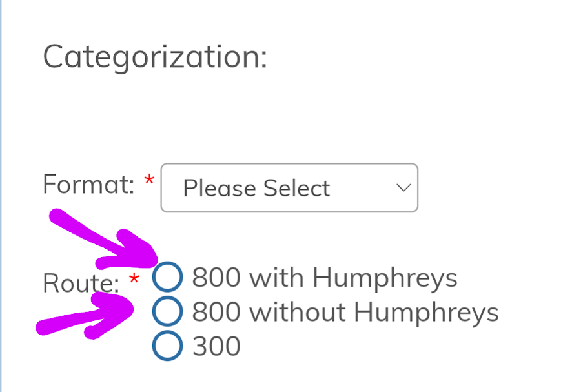
Task: Click the 'Format:' field label
Action: click(x=88, y=184)
